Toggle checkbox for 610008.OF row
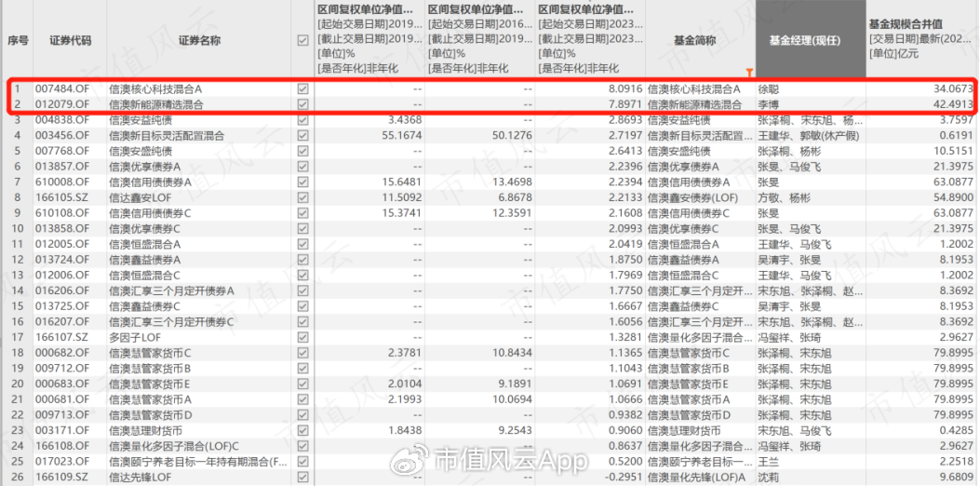 (303, 182)
